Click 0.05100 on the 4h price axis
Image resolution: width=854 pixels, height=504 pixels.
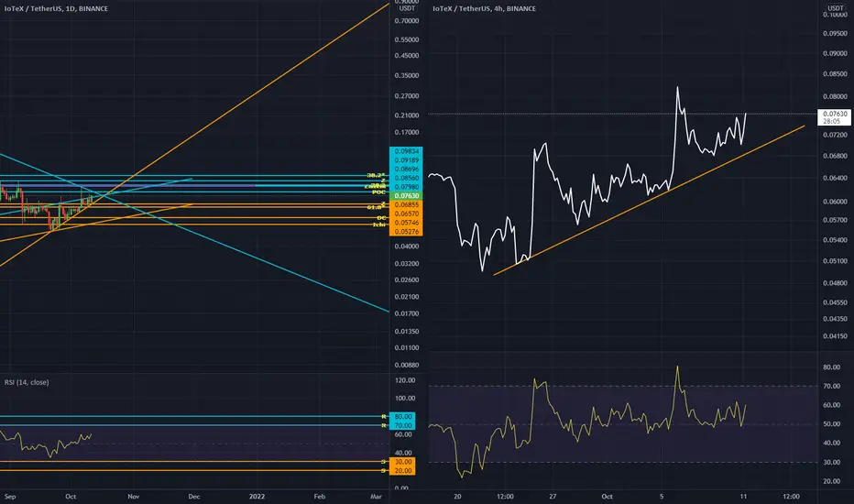[x=835, y=261]
